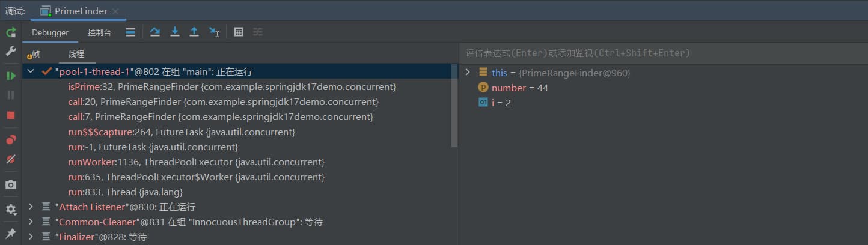Click the Step Over icon
The height and width of the screenshot is (245, 868).
point(155,32)
